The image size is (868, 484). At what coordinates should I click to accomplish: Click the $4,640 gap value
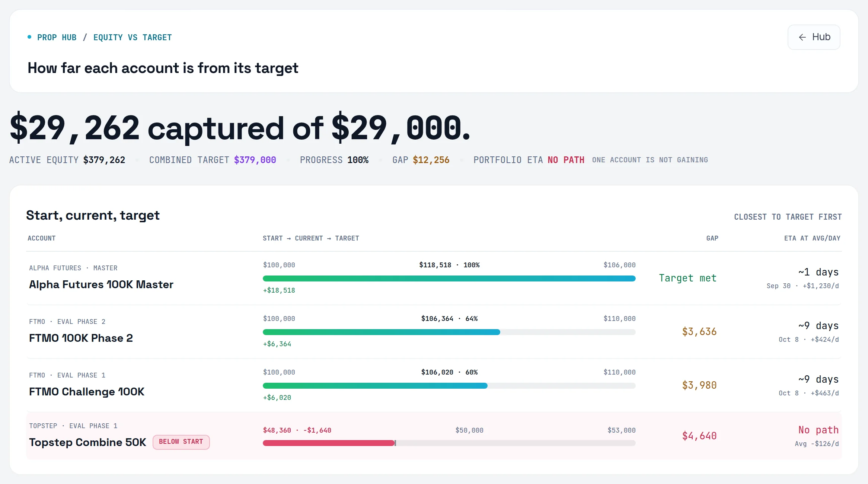699,436
